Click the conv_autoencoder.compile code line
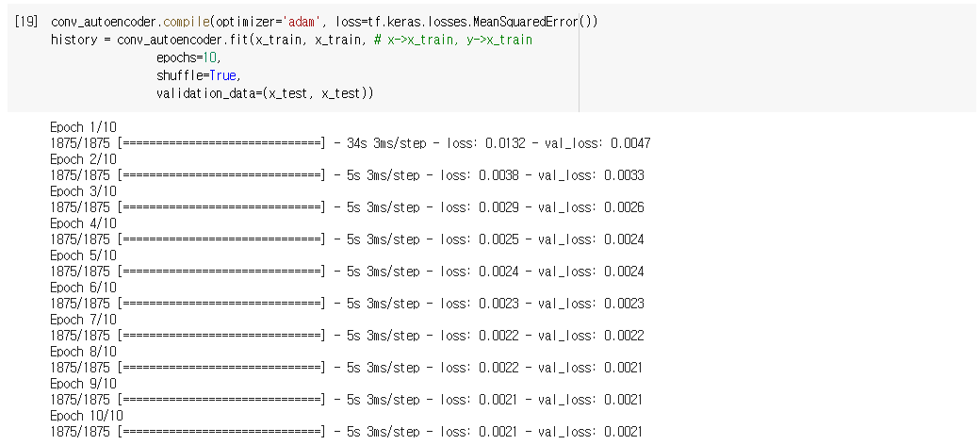 click(324, 23)
